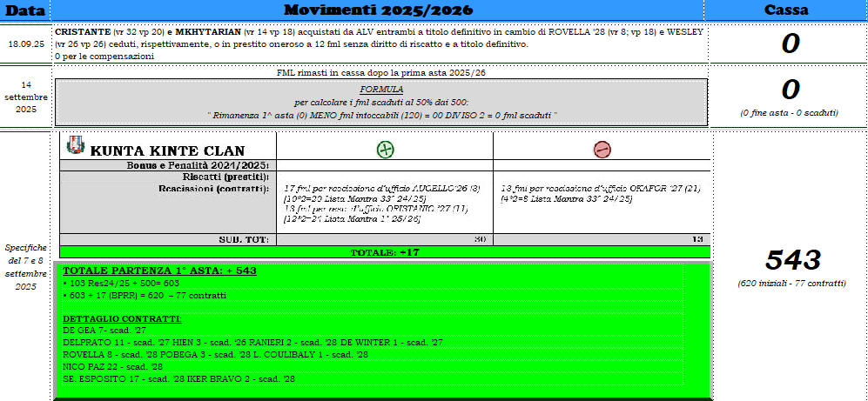Screen dimensions: 868x401
Task: Select the 543 cassa value cell
Action: click(790, 259)
